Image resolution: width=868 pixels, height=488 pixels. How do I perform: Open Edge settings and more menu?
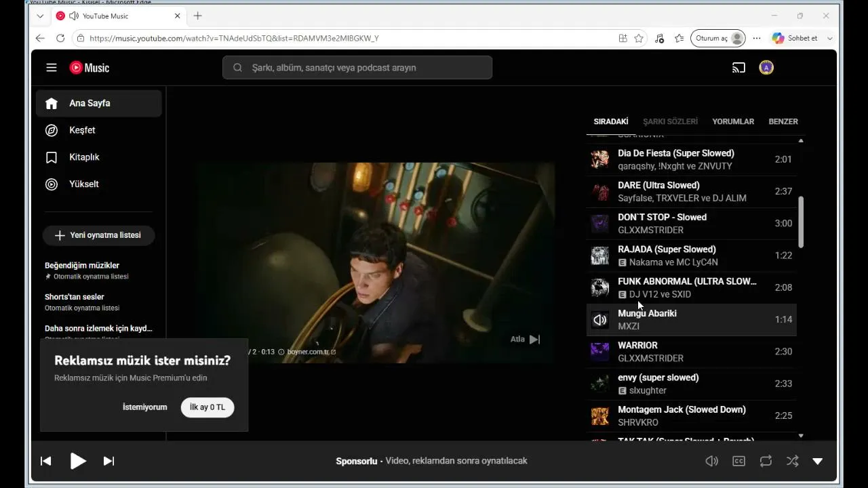click(757, 39)
